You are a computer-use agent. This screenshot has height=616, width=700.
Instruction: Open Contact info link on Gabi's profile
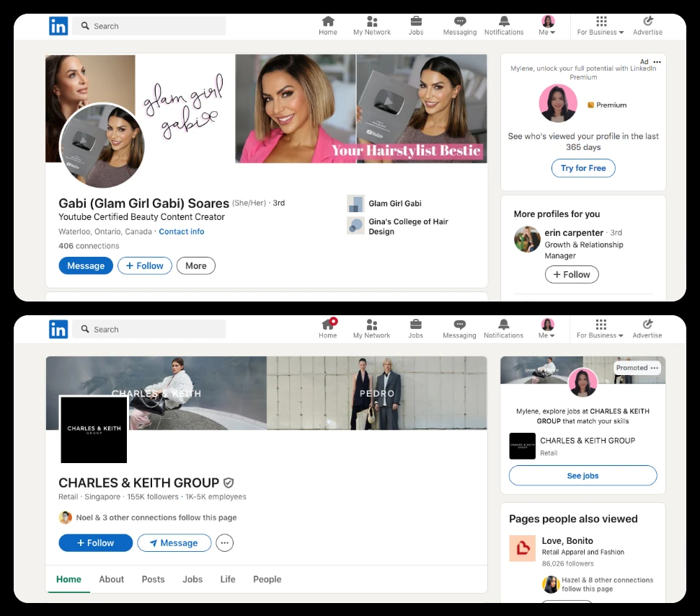(181, 232)
